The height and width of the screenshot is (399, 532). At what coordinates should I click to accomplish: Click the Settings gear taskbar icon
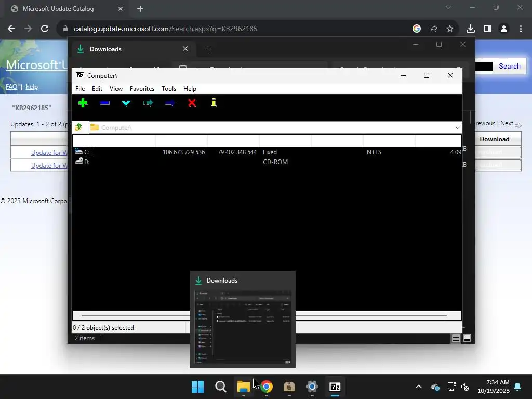coord(312,387)
